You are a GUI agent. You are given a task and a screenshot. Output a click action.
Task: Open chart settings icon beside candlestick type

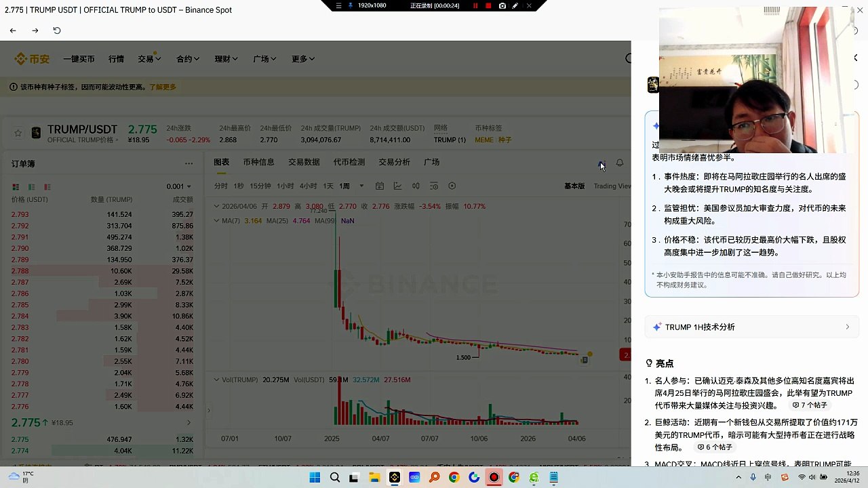pyautogui.click(x=434, y=186)
